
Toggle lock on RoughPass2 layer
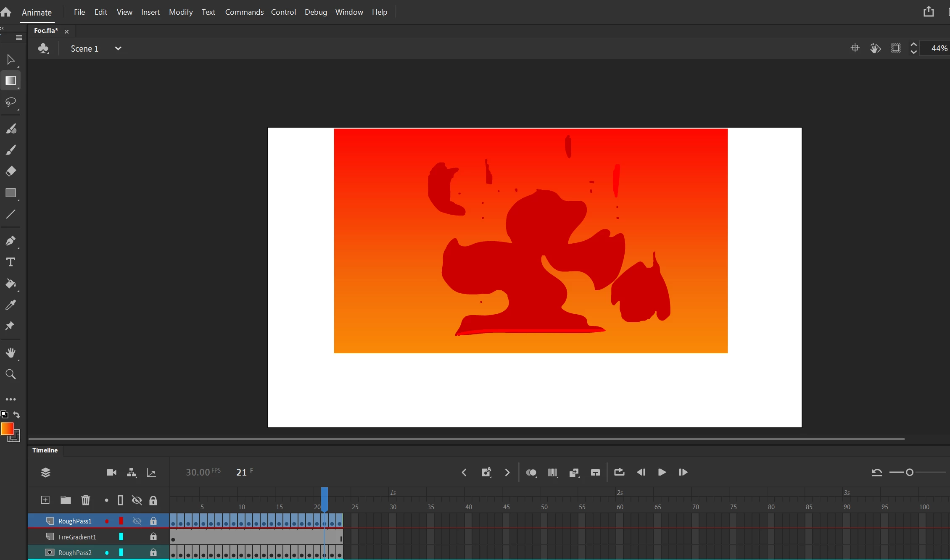[153, 552]
